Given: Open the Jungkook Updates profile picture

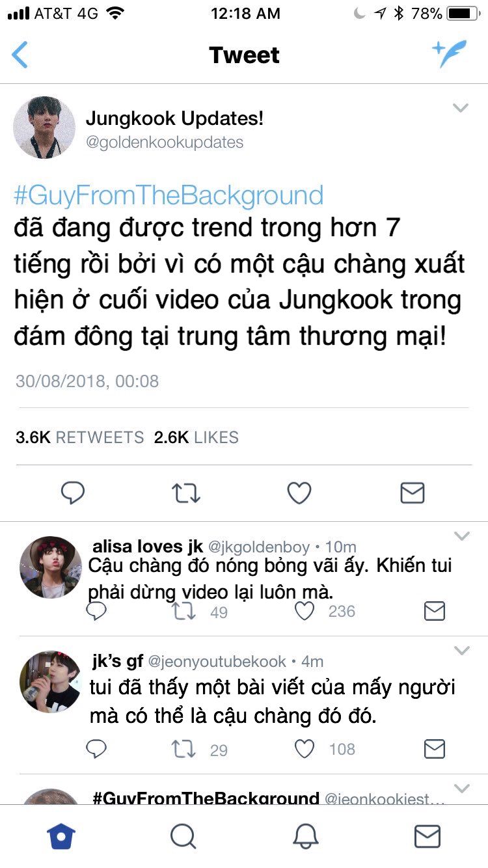Looking at the screenshot, I should coord(44,128).
